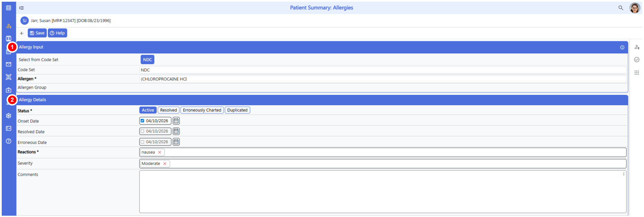Click the Onset Date value 04/10/2026
Screen dimensions: 644x217
point(157,121)
